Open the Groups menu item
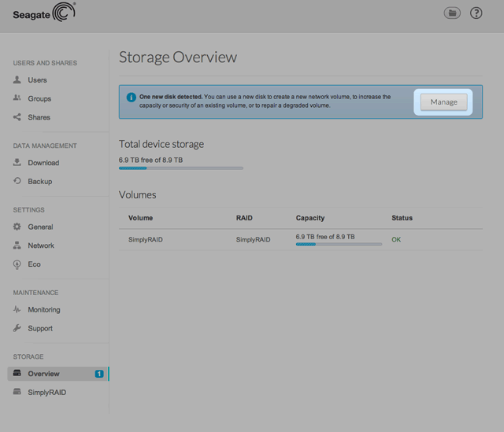Screen dimensions: 504x432 (39, 99)
